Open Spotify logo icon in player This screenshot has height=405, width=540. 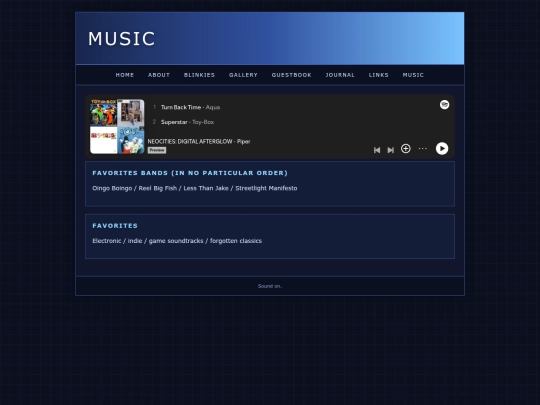pos(444,104)
